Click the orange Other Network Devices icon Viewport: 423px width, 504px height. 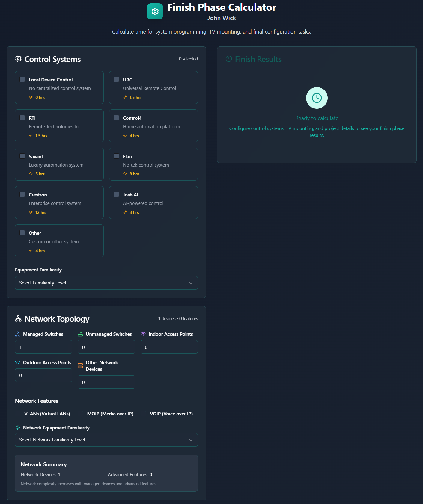(80, 366)
